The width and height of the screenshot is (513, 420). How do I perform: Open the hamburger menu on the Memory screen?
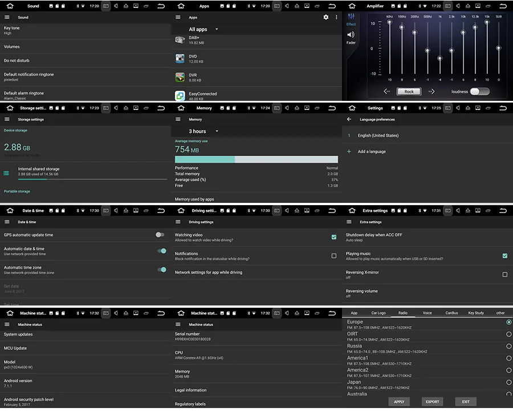(178, 120)
